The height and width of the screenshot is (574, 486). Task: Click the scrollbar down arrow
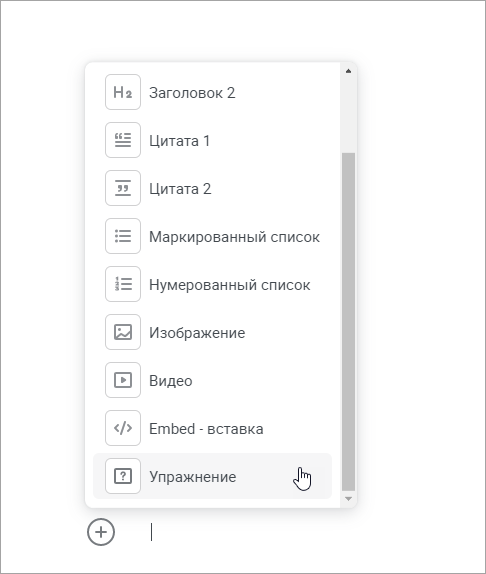tap(348, 499)
